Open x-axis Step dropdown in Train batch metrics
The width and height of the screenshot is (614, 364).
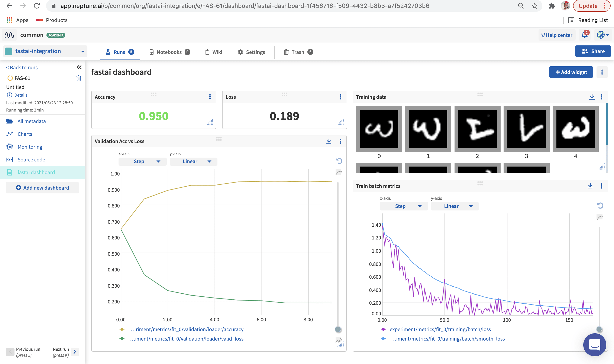404,206
